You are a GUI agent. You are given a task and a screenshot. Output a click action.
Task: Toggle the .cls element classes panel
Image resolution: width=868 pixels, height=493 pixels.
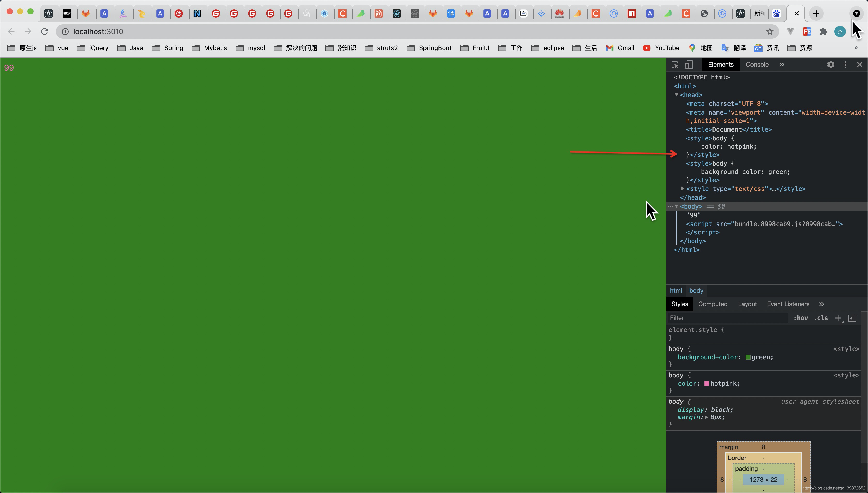[820, 318]
